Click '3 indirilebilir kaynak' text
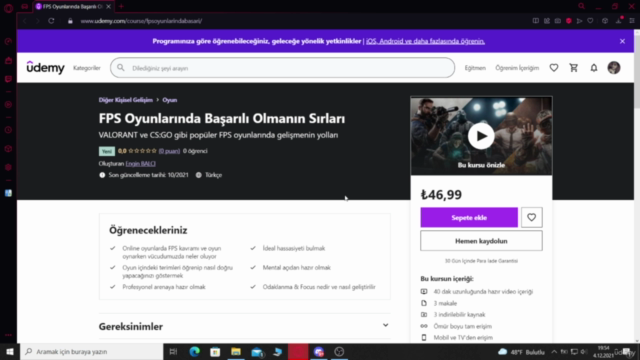 point(459,315)
